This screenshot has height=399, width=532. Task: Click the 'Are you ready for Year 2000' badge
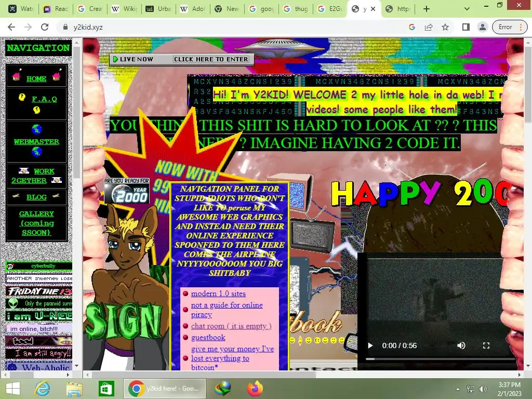point(127,191)
